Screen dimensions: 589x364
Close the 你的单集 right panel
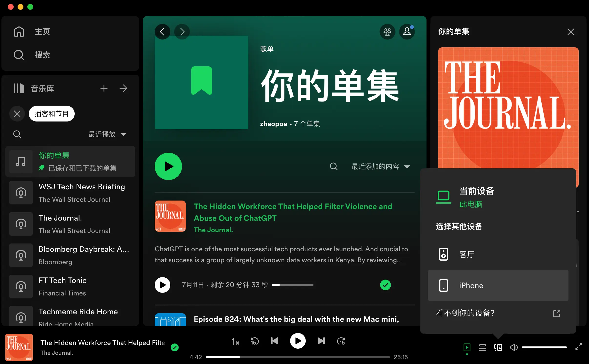(571, 32)
